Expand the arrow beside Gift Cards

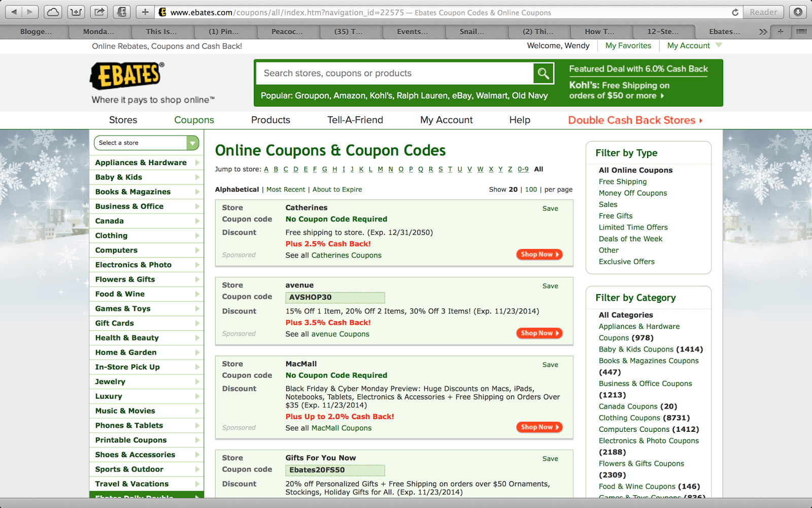point(197,323)
